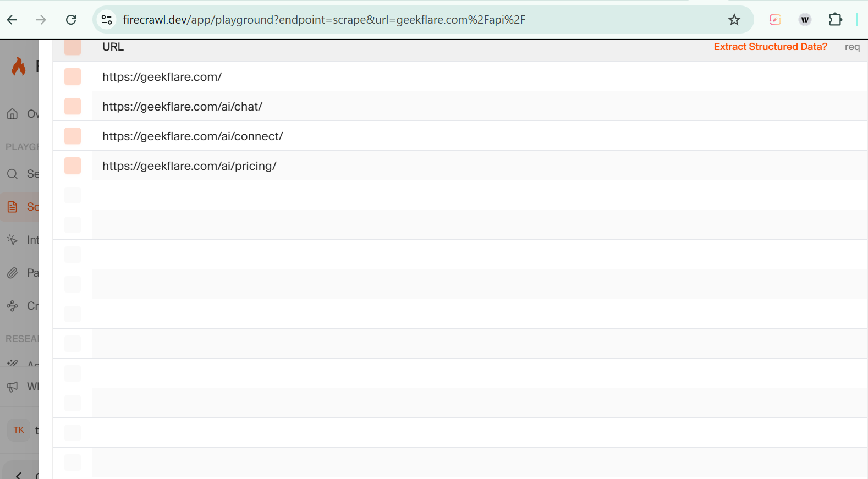Screen dimensions: 868x479
Task: Collapse sidebar with the left chevron
Action: [19, 475]
